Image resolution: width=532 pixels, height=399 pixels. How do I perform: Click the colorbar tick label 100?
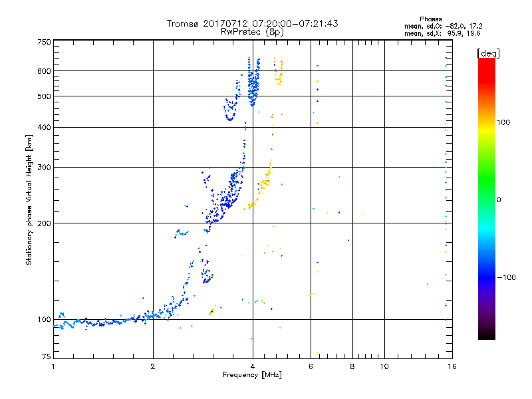click(509, 122)
